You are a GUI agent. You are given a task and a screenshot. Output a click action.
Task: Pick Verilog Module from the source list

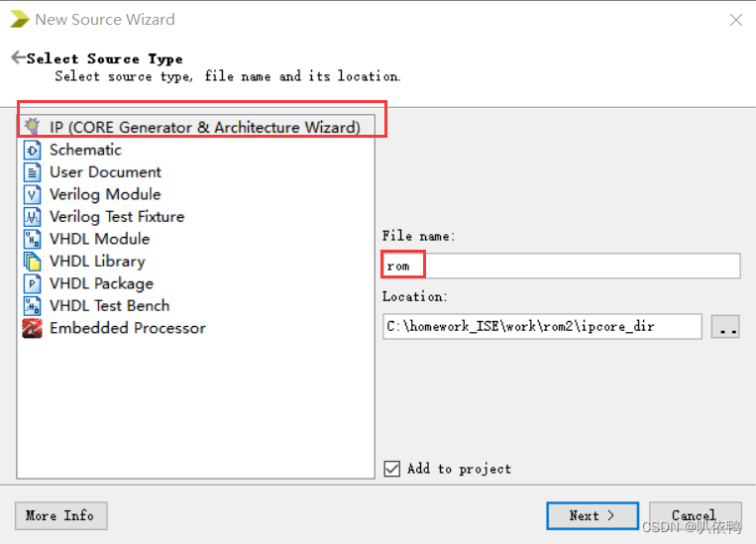pos(105,194)
